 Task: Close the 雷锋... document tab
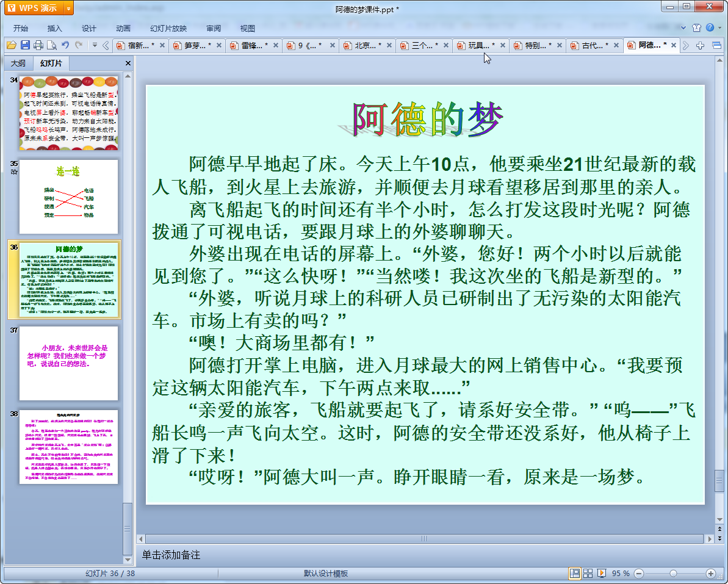tap(276, 45)
